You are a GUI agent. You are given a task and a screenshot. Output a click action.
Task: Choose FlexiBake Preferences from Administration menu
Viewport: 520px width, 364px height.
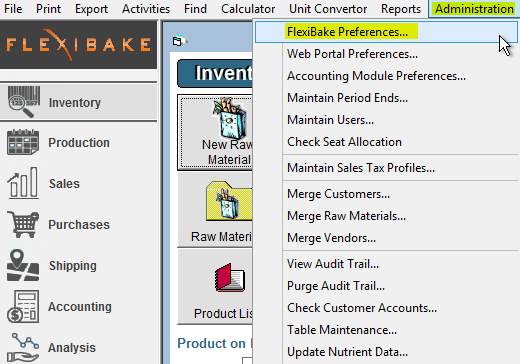click(x=347, y=32)
